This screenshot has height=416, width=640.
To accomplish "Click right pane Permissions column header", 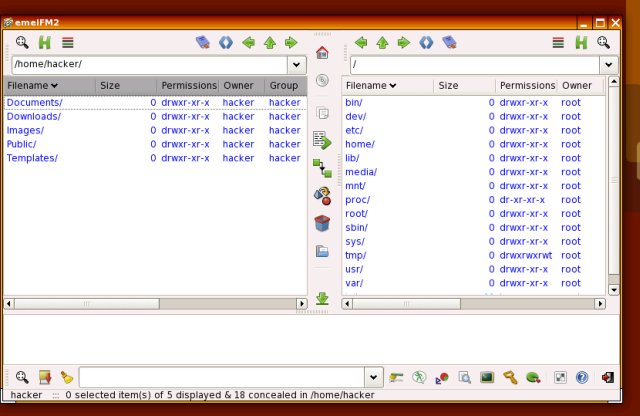I will click(x=527, y=86).
